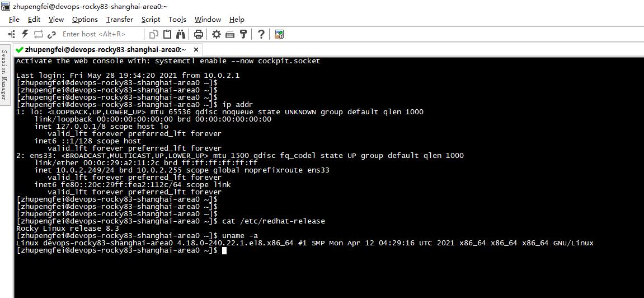Screen dimensions: 644x298
Task: Click the 'link/loopback 00:00:00:00:00:00' line
Action: (153, 119)
